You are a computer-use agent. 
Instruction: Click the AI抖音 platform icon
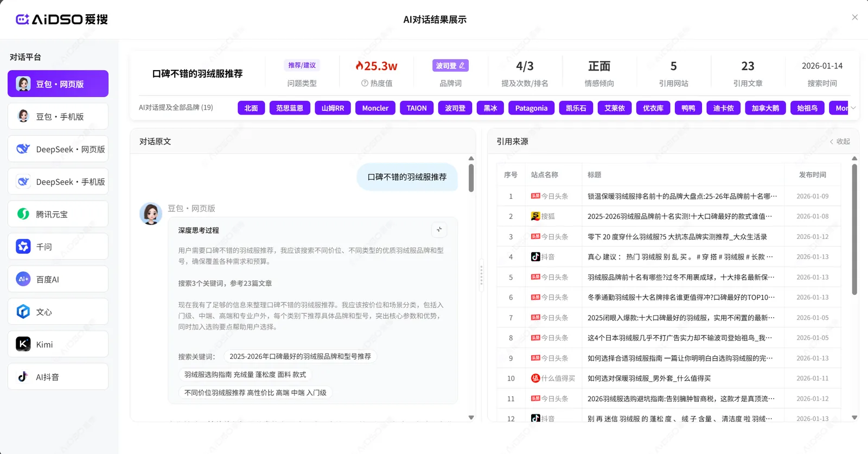23,377
